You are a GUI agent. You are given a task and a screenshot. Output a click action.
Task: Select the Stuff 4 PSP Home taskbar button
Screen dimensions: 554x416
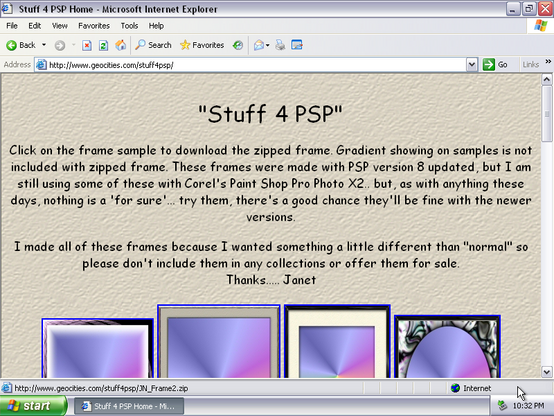pos(129,406)
